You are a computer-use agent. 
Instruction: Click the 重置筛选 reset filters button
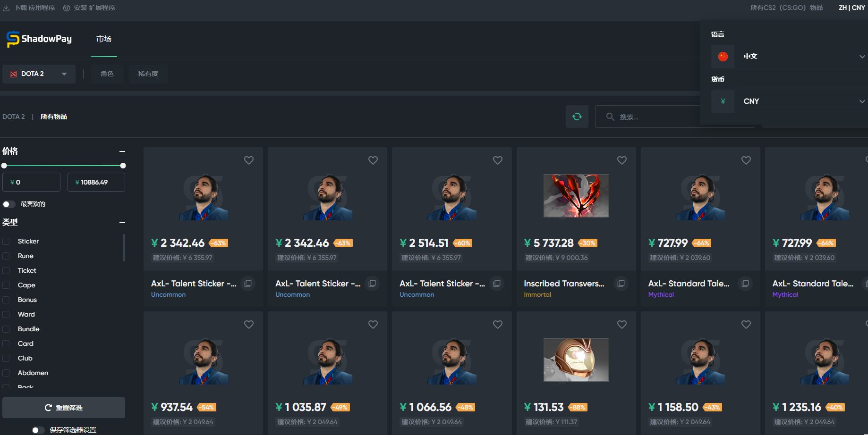click(x=64, y=408)
